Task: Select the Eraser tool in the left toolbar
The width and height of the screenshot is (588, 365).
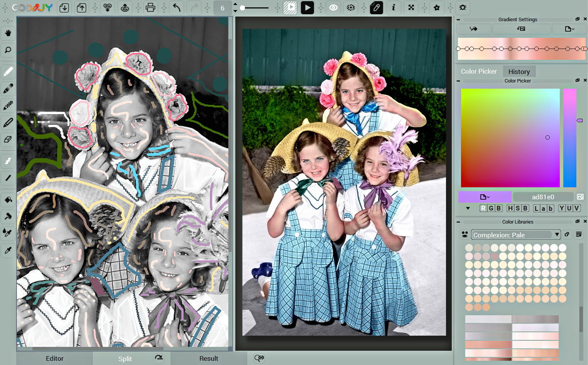Action: pyautogui.click(x=8, y=140)
